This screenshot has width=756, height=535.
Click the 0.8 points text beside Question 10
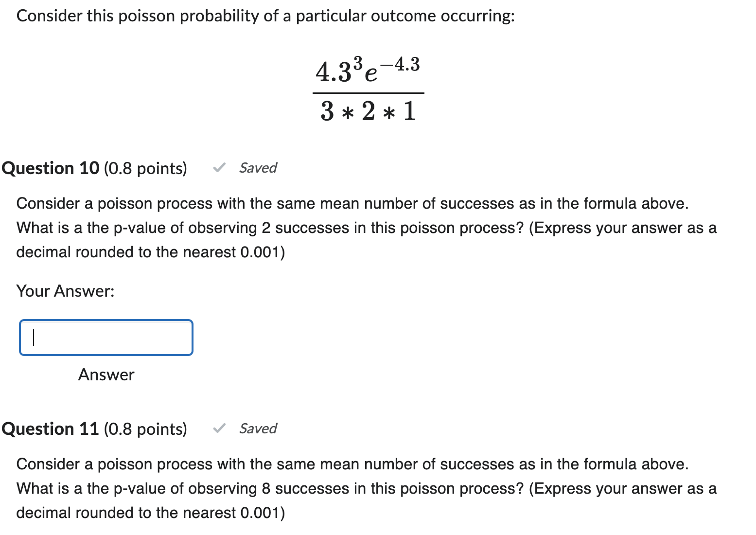click(x=145, y=168)
